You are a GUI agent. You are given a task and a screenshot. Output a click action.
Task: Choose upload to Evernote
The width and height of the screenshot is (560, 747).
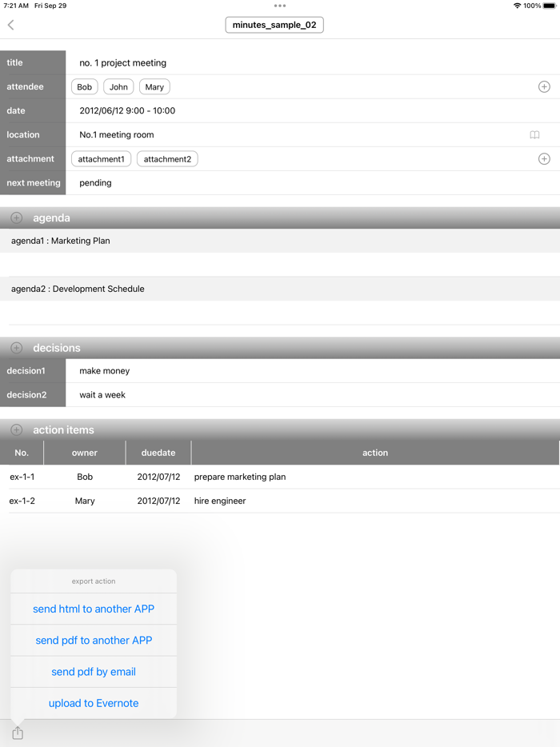click(x=94, y=703)
